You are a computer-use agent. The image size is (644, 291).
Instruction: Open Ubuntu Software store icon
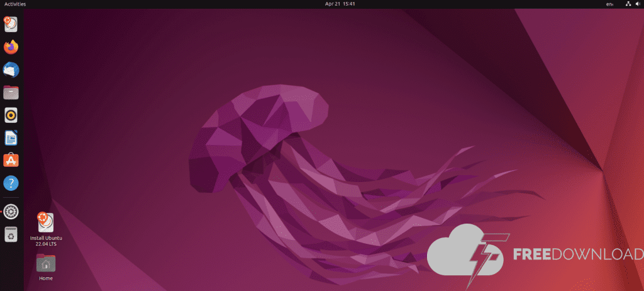(11, 161)
